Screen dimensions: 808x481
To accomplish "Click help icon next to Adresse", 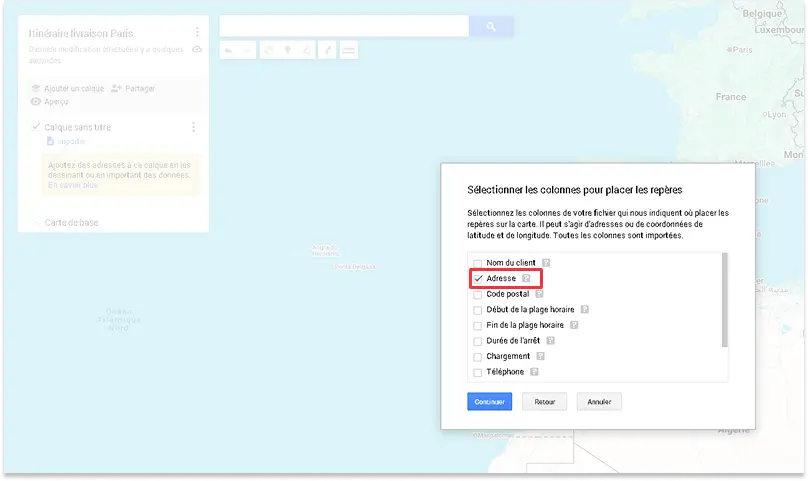I will pos(526,278).
